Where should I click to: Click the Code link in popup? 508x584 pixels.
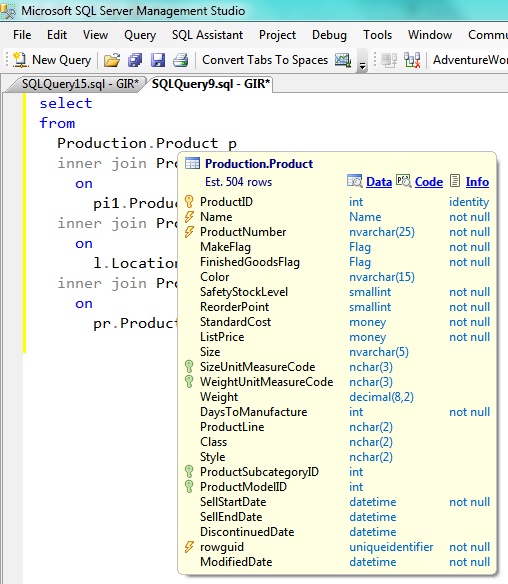tap(429, 182)
